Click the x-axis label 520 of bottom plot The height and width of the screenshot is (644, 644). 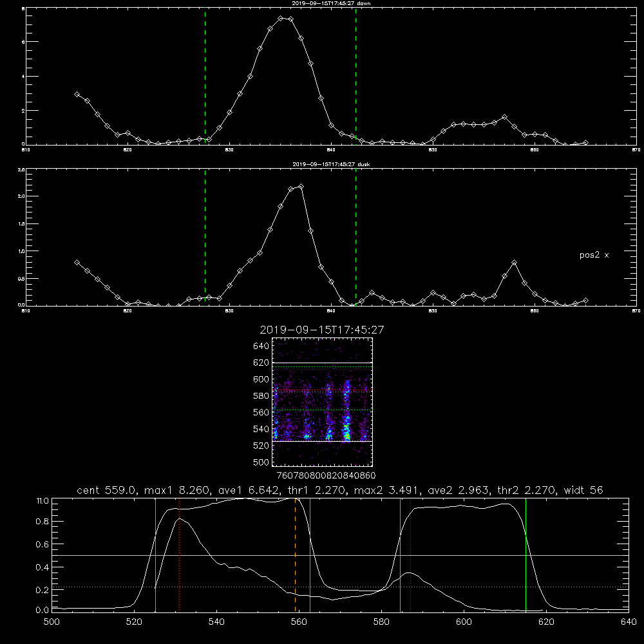(x=135, y=622)
